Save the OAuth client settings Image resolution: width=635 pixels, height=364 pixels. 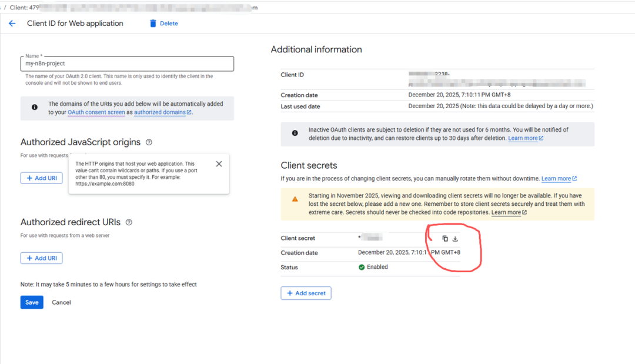[x=32, y=302]
